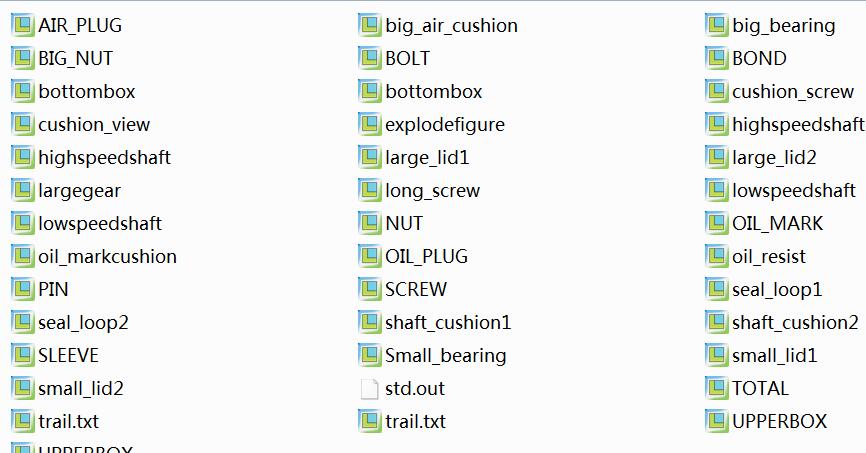This screenshot has height=453, width=866.
Task: Click the explodefigure file icon
Action: click(x=369, y=124)
